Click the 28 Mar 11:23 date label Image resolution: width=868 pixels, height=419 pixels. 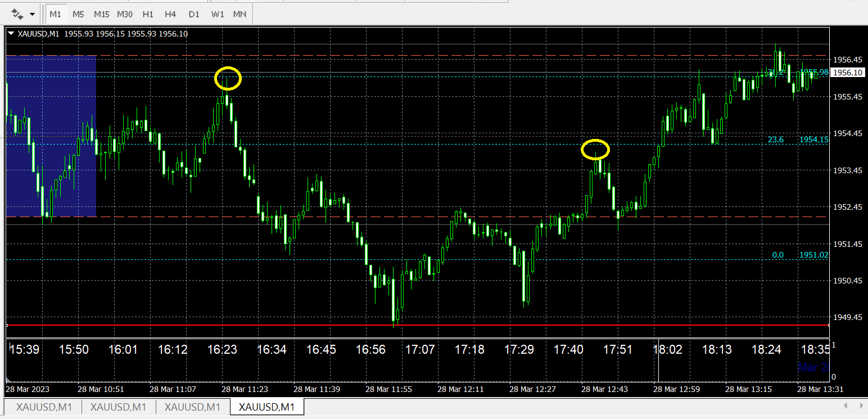click(245, 389)
